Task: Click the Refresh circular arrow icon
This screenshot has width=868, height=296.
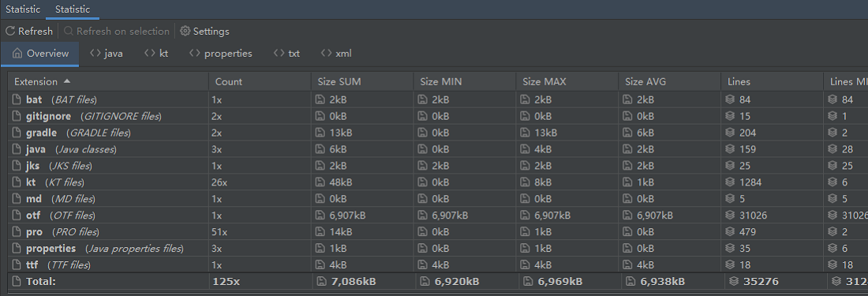Action: (x=10, y=32)
